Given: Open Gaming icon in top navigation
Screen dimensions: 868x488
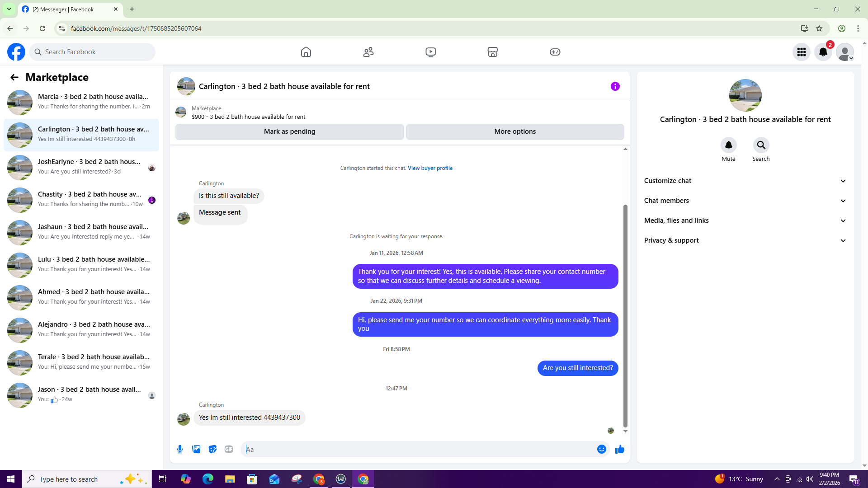Looking at the screenshot, I should pyautogui.click(x=555, y=52).
